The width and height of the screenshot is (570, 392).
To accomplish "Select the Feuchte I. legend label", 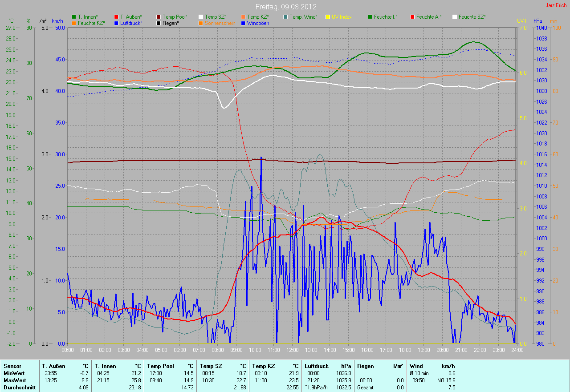I will click(x=386, y=17).
